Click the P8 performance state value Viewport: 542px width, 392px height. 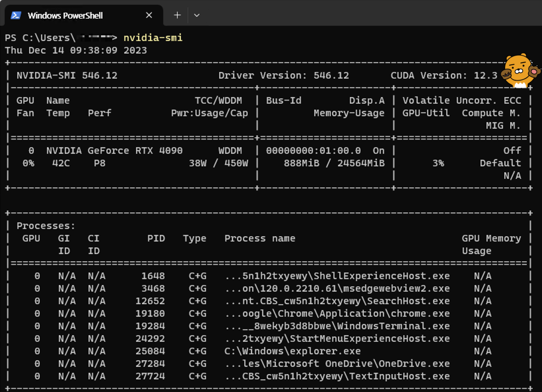100,163
